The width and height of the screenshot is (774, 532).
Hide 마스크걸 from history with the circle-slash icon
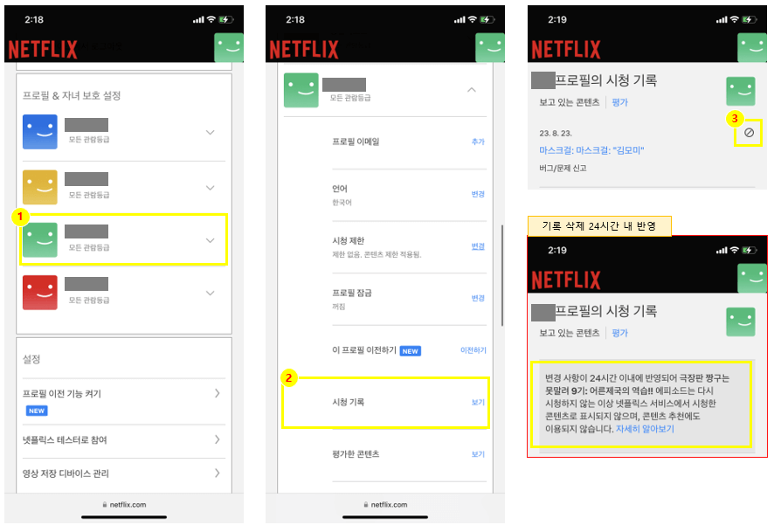coord(749,132)
